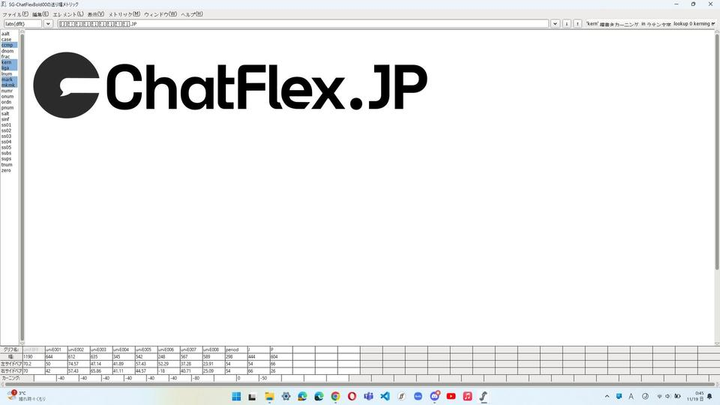The width and height of the screenshot is (720, 405).
Task: Click the glyph name cell 'period'
Action: 236,350
